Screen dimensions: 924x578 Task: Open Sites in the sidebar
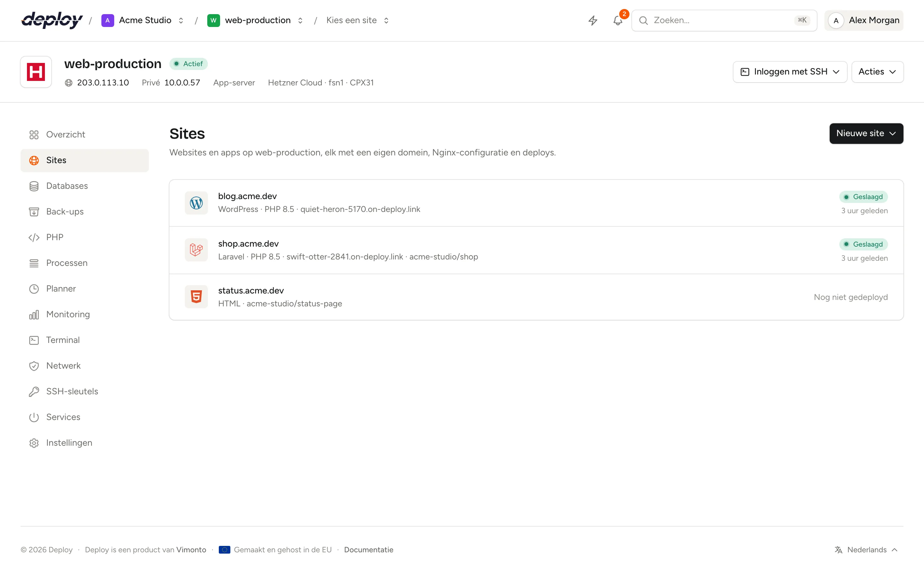point(85,161)
